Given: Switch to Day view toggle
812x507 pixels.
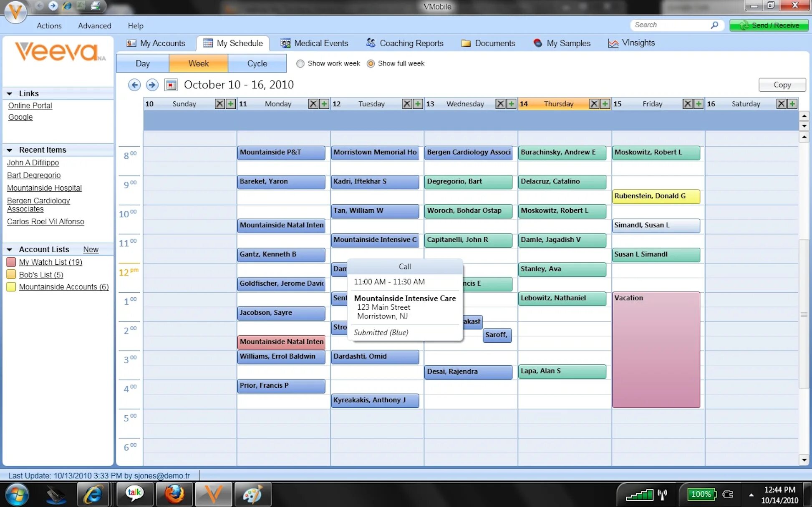Looking at the screenshot, I should click(x=142, y=63).
